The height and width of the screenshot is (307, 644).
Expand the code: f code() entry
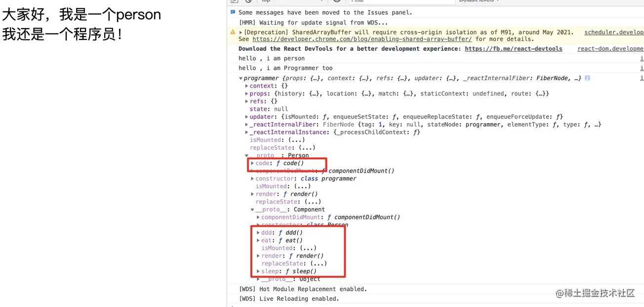(252, 163)
